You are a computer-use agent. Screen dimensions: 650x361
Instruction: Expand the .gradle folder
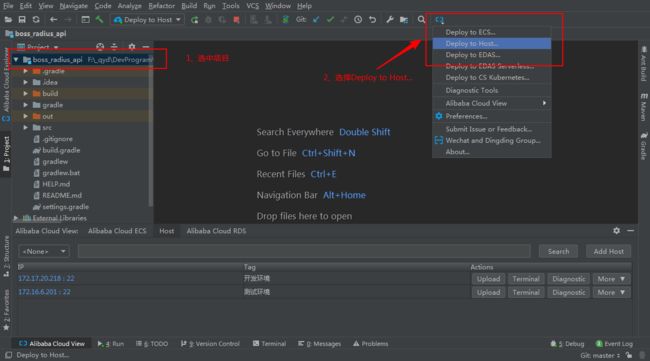pyautogui.click(x=26, y=71)
